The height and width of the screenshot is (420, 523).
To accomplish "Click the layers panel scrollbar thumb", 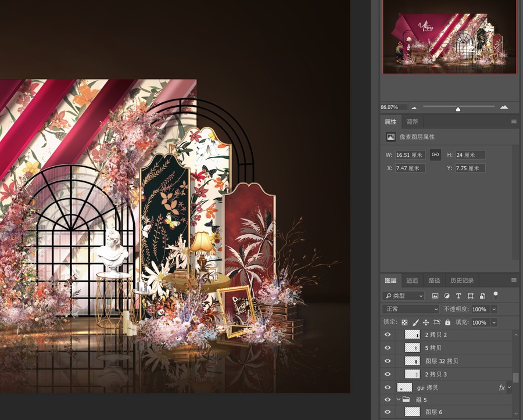I will pos(515,378).
